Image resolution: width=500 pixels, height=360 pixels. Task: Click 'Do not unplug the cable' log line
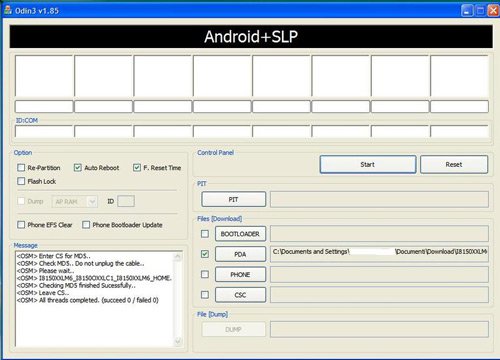point(80,263)
